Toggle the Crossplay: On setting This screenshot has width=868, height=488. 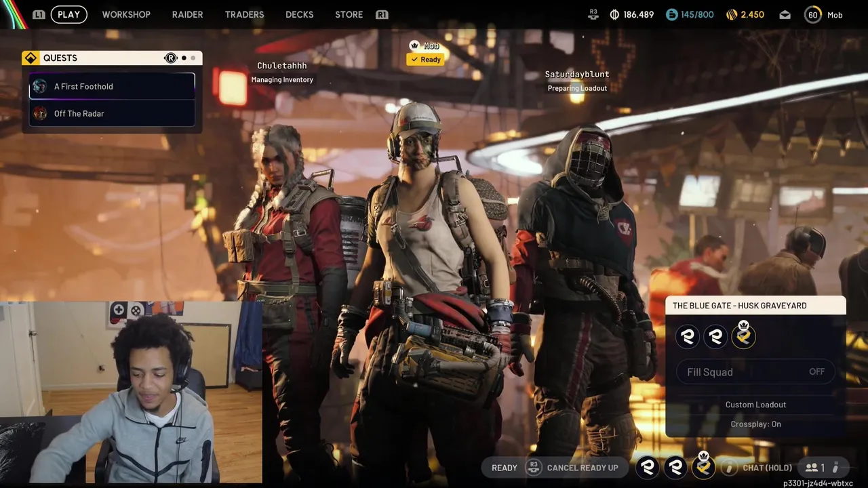(x=755, y=424)
